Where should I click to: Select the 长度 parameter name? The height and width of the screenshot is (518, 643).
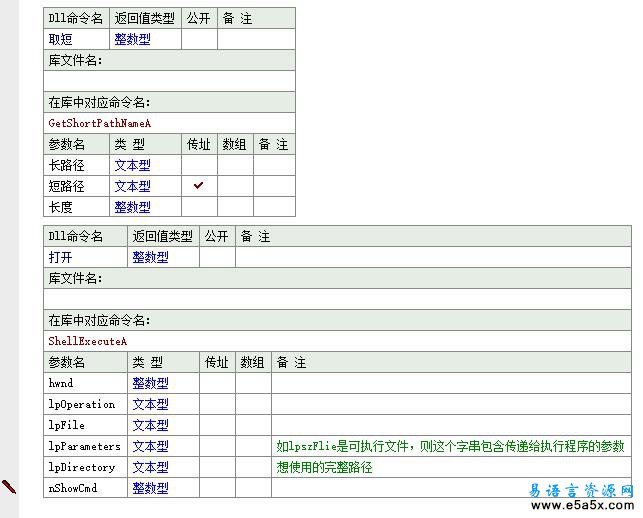(x=61, y=207)
